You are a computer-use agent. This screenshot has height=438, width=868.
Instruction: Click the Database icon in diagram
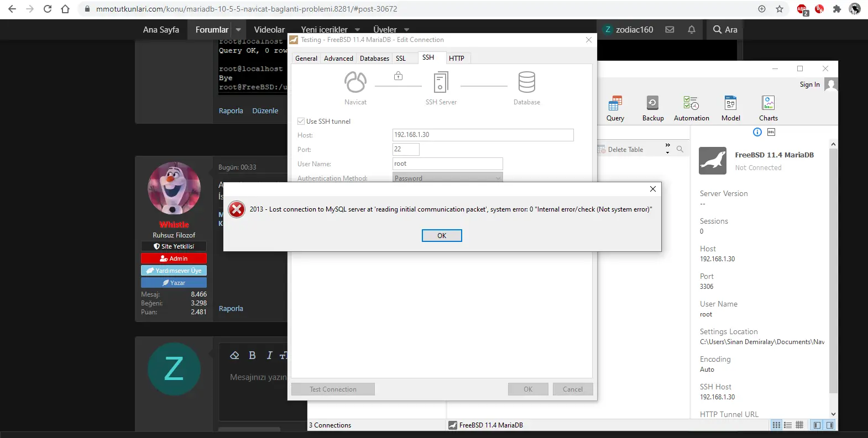(x=526, y=82)
